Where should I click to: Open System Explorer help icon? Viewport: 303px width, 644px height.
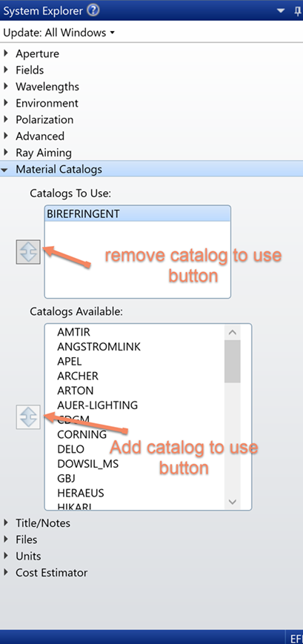[x=93, y=10]
